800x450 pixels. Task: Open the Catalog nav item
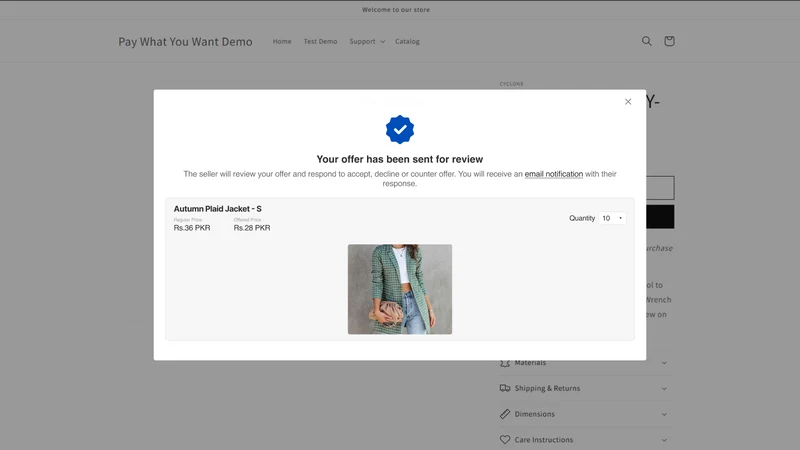(407, 41)
